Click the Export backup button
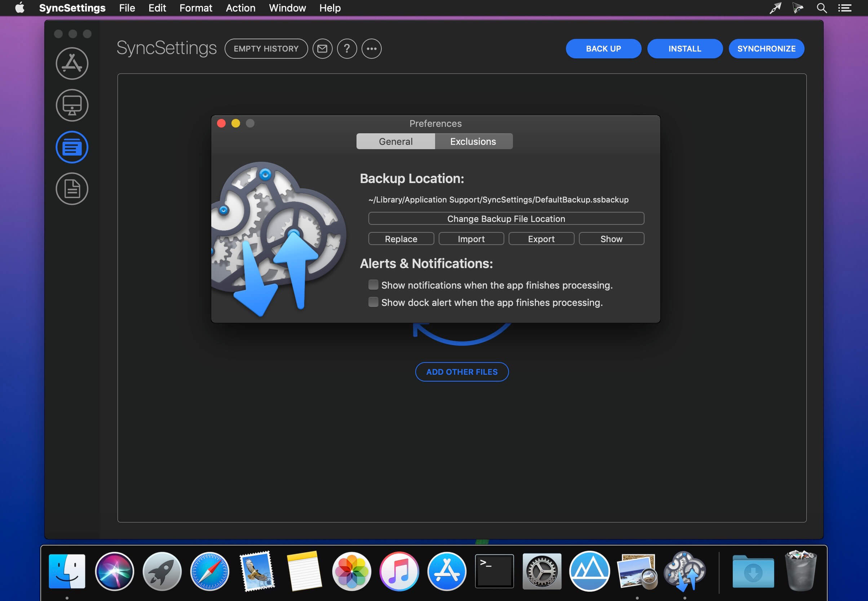 coord(541,239)
